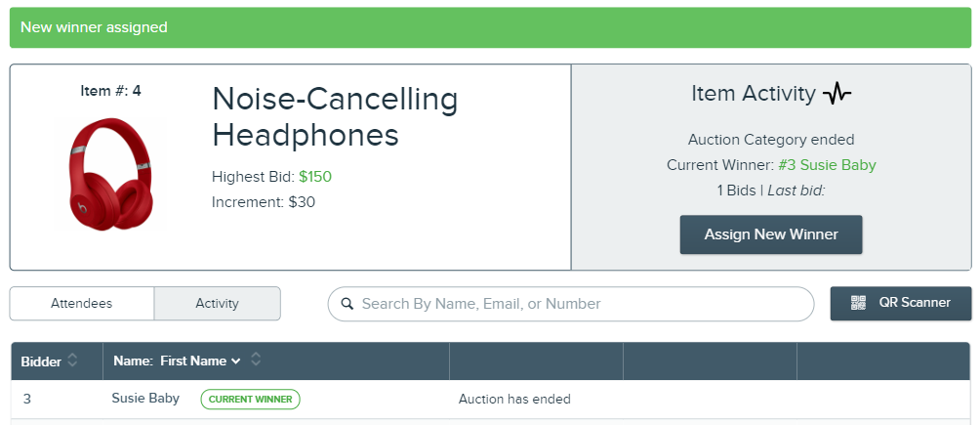Click the $150 highest bid amount
This screenshot has height=425, width=980.
pyautogui.click(x=315, y=177)
